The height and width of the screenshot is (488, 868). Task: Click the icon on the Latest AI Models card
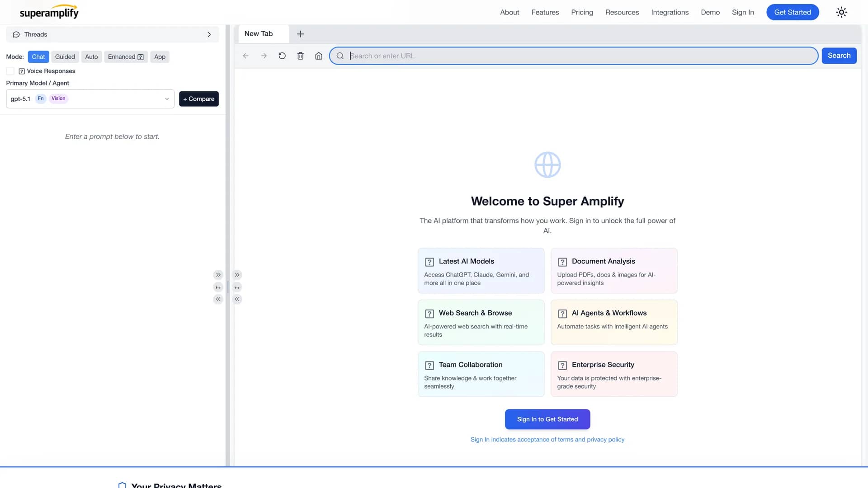coord(429,262)
